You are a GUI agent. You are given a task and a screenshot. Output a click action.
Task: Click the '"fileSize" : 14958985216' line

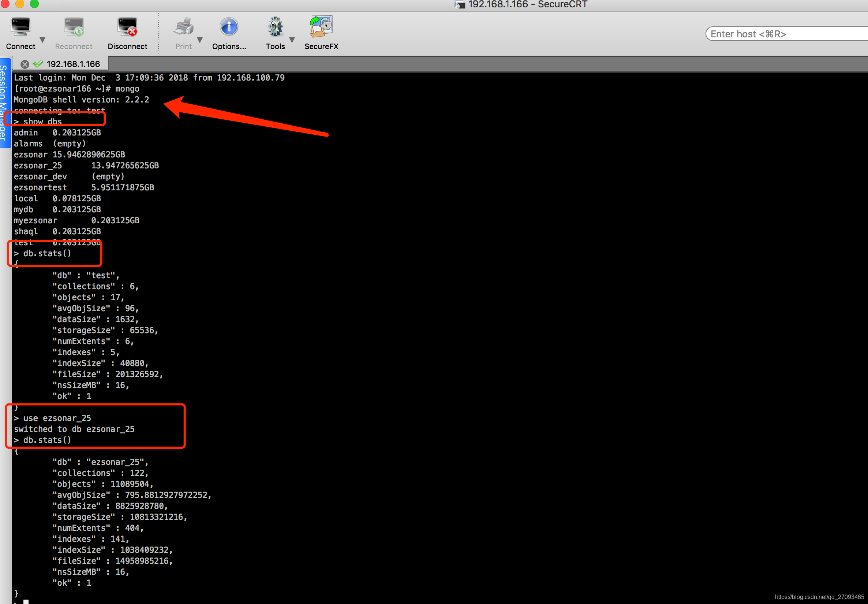(x=113, y=561)
